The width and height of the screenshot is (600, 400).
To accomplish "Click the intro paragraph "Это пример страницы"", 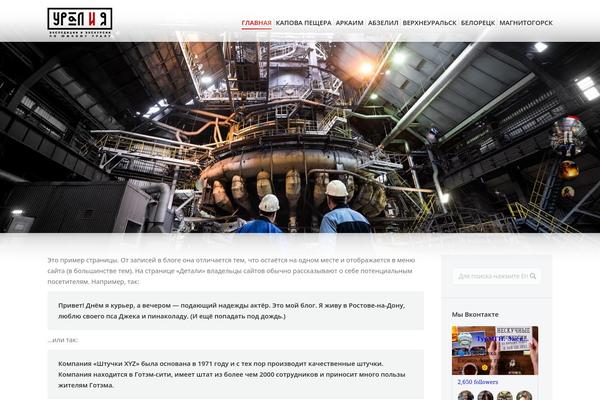I will (x=231, y=271).
